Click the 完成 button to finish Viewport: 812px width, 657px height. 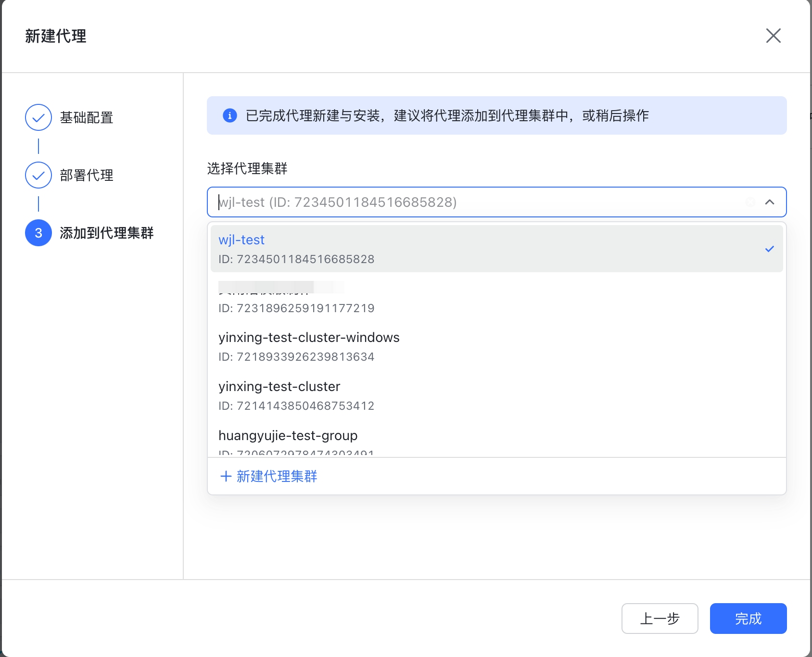coord(748,619)
